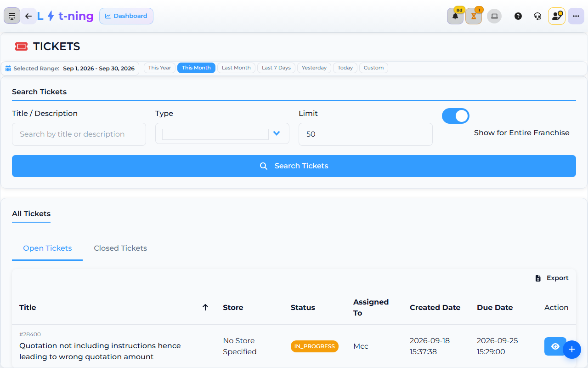The width and height of the screenshot is (588, 368).
Task: Open ticket titled Quotation not including instructions
Action: tap(100, 351)
